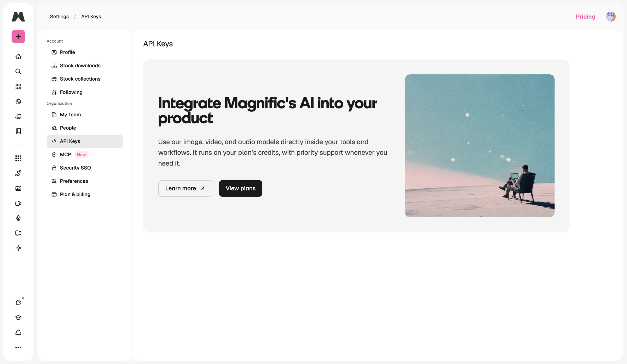Screen dimensions: 627x364
Task: Open Stock collections settings
Action: pos(85,79)
